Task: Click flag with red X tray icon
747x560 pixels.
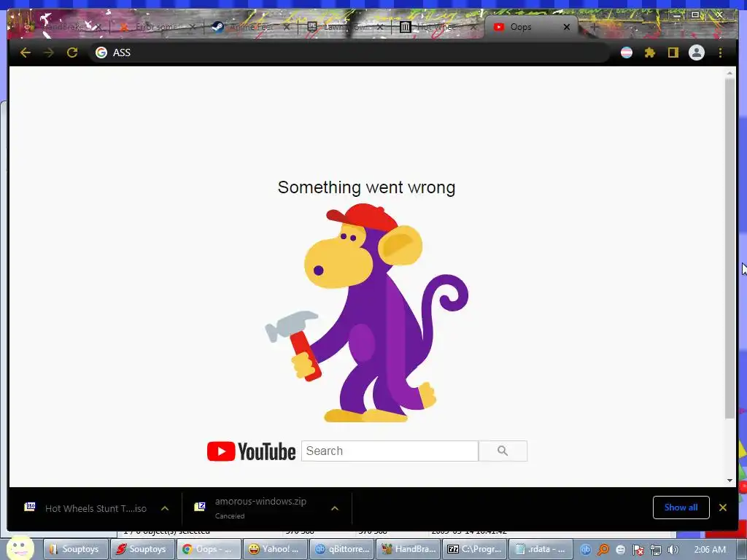Action: [638, 550]
